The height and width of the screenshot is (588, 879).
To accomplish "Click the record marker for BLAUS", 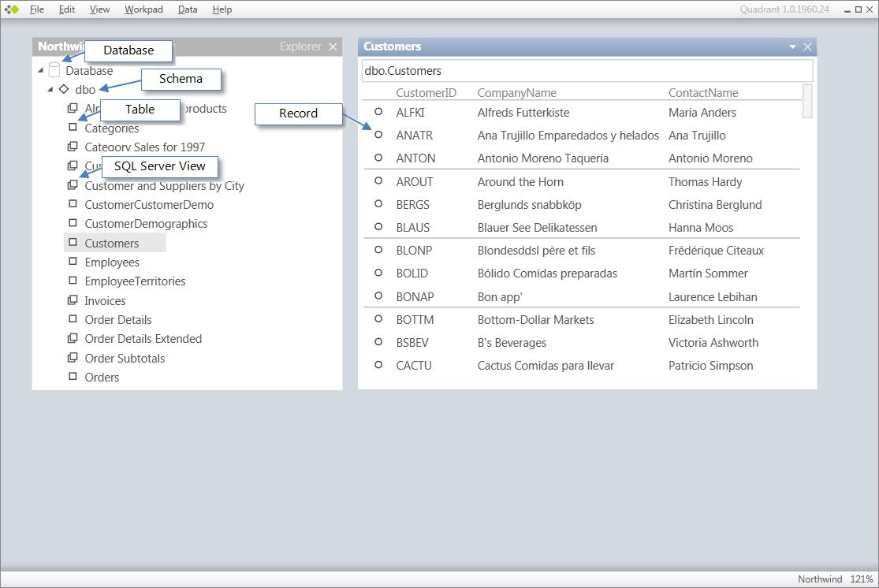I will click(378, 227).
